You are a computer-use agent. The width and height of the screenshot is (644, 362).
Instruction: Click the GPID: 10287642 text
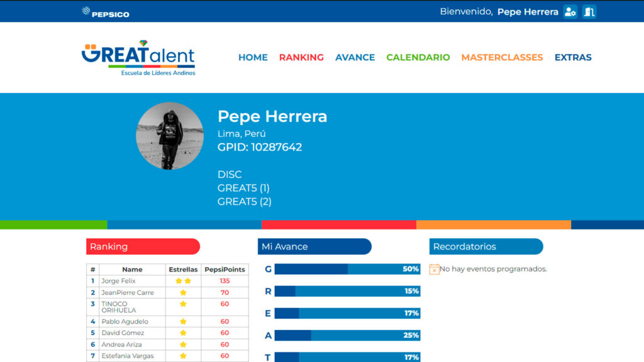pos(260,147)
